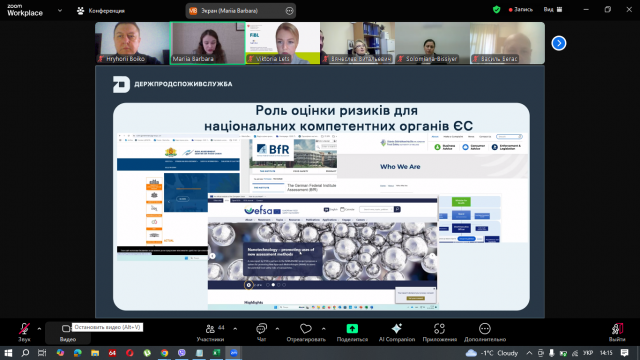The height and width of the screenshot is (360, 640).
Task: Expand participants options arrow
Action: click(x=235, y=329)
